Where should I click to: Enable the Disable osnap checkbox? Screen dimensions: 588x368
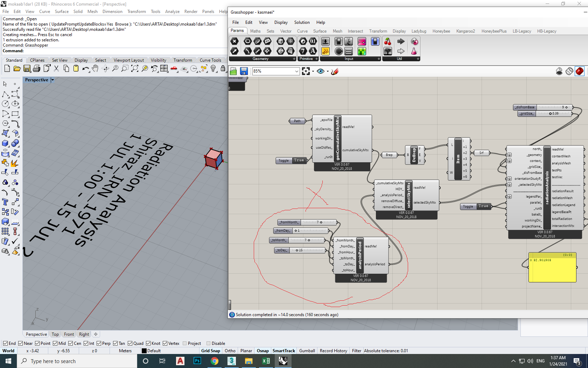(209, 343)
